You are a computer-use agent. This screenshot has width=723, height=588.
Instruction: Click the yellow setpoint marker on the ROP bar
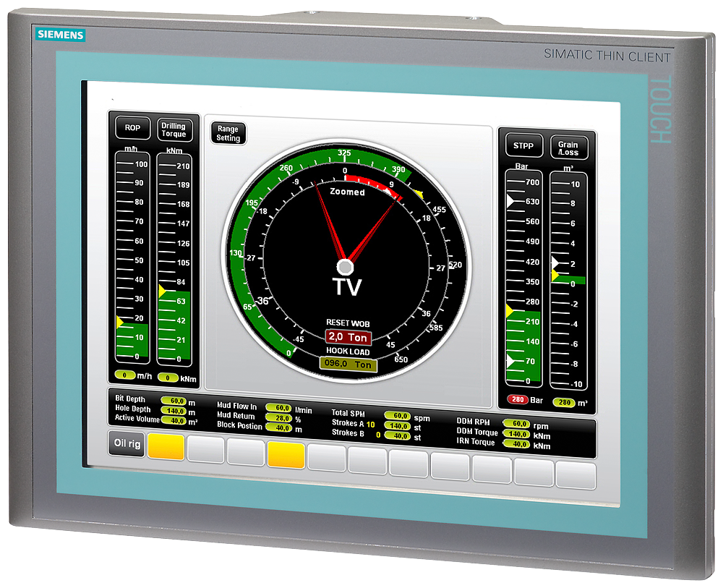(x=119, y=322)
